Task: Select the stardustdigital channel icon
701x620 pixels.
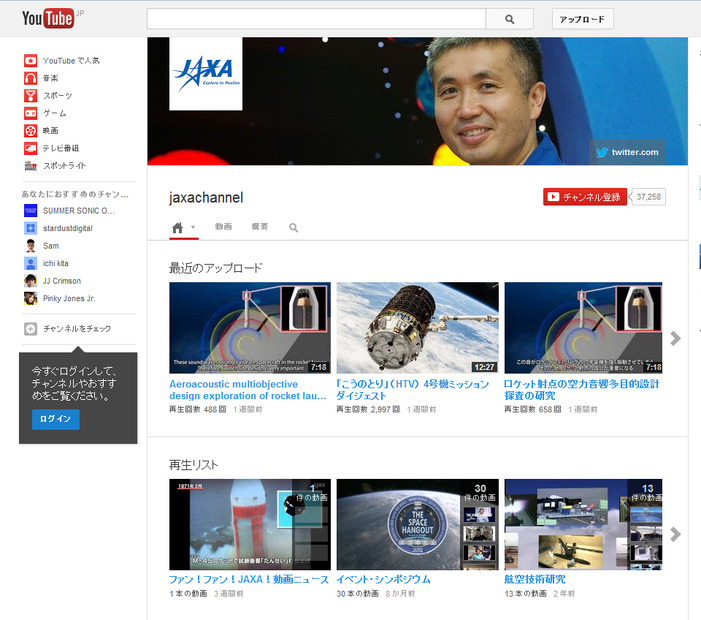Action: [30, 228]
